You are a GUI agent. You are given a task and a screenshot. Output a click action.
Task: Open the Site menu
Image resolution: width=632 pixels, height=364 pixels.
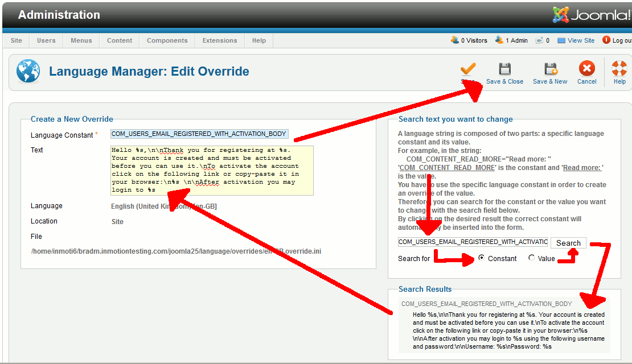point(17,41)
